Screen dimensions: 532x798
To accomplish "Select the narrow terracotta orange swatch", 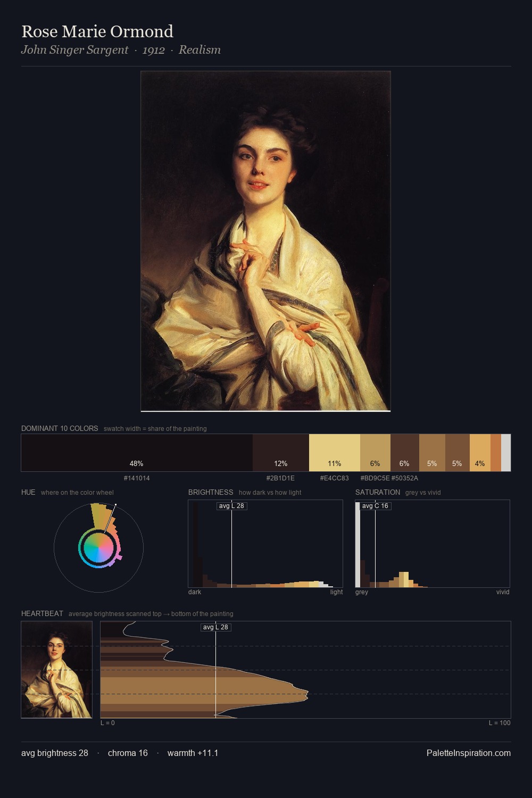I will point(496,453).
